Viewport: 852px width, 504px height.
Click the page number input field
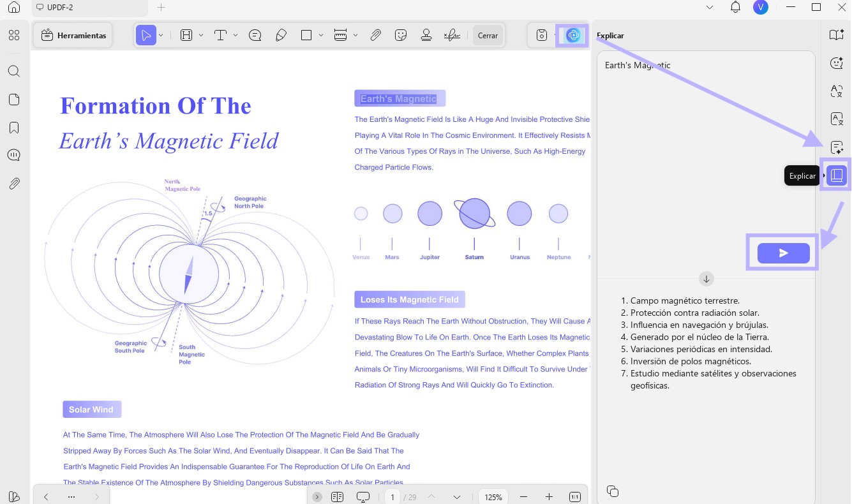point(392,497)
